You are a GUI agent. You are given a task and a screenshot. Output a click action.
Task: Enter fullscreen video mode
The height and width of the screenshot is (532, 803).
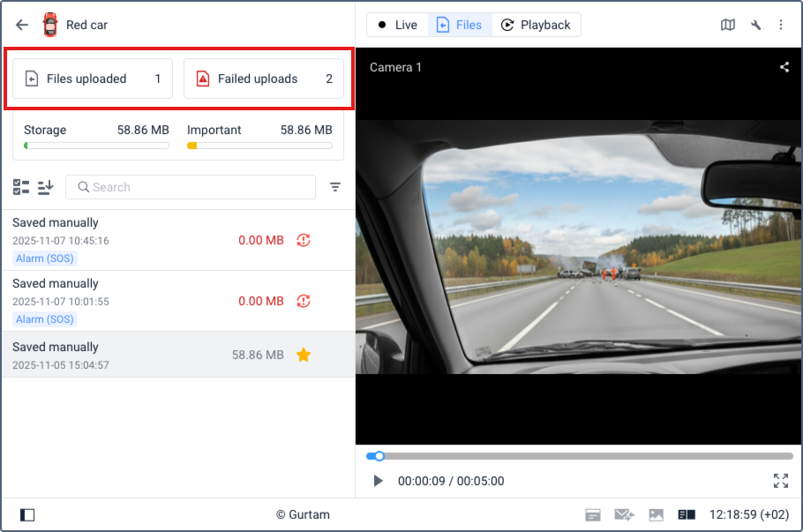(x=781, y=481)
